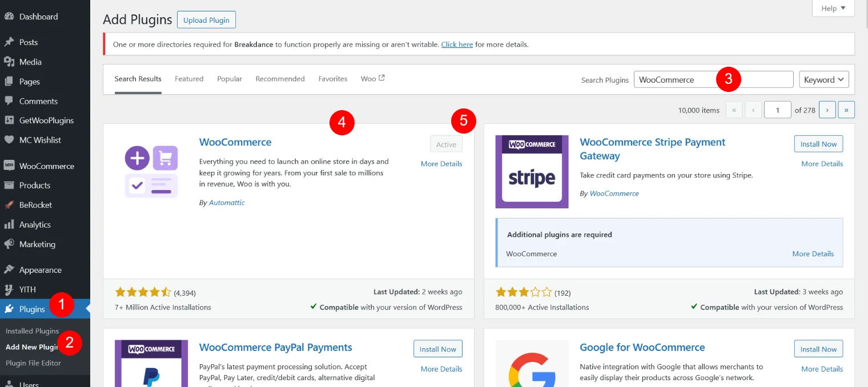The image size is (868, 387).
Task: Open Installed Plugins submenu item
Action: tap(32, 331)
